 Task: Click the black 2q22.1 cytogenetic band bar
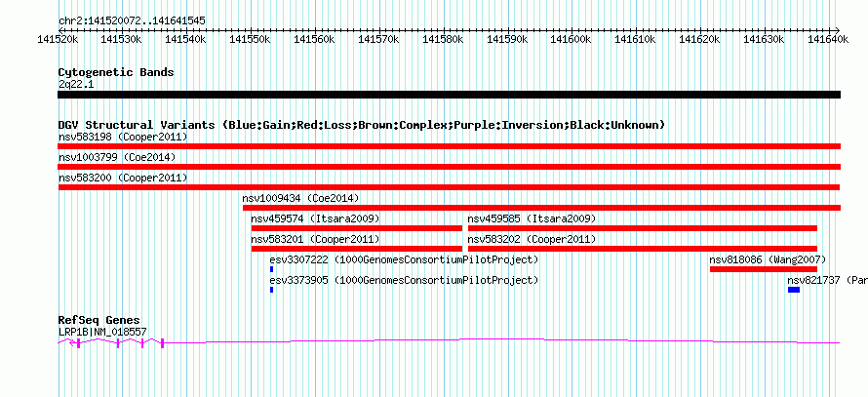click(x=449, y=95)
